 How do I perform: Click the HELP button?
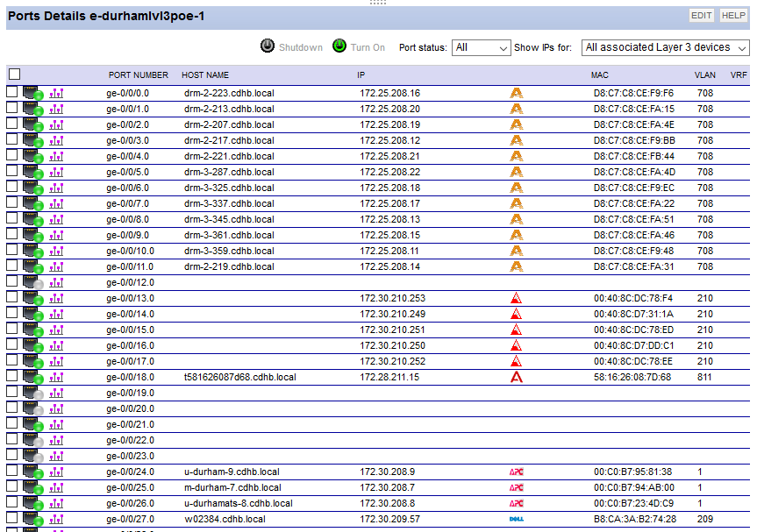[x=733, y=16]
